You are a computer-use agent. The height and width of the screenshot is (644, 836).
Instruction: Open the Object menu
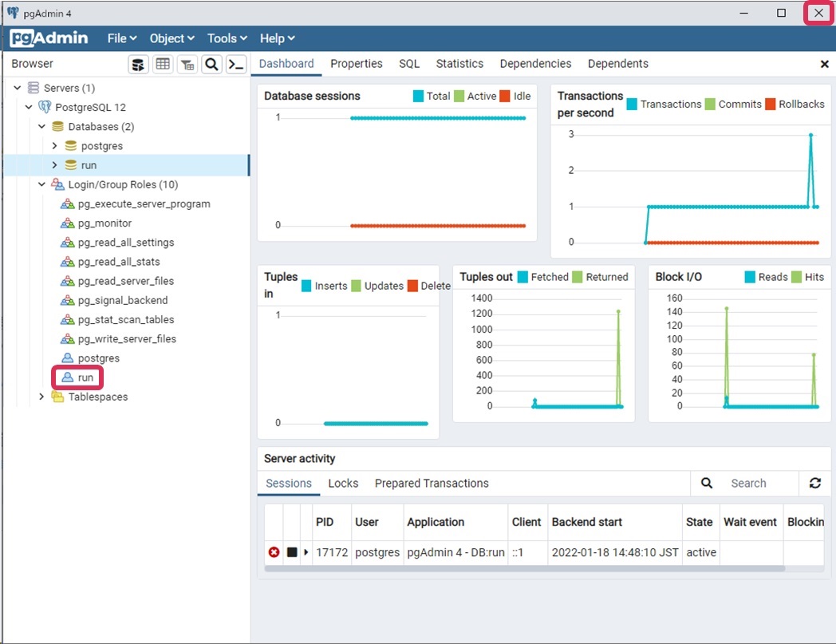point(172,38)
